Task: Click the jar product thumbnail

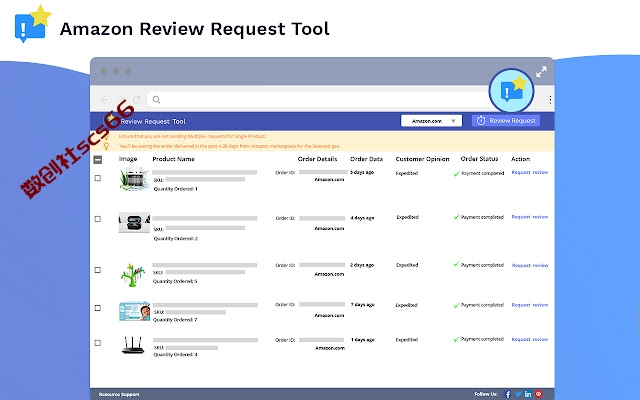Action: pos(134,179)
